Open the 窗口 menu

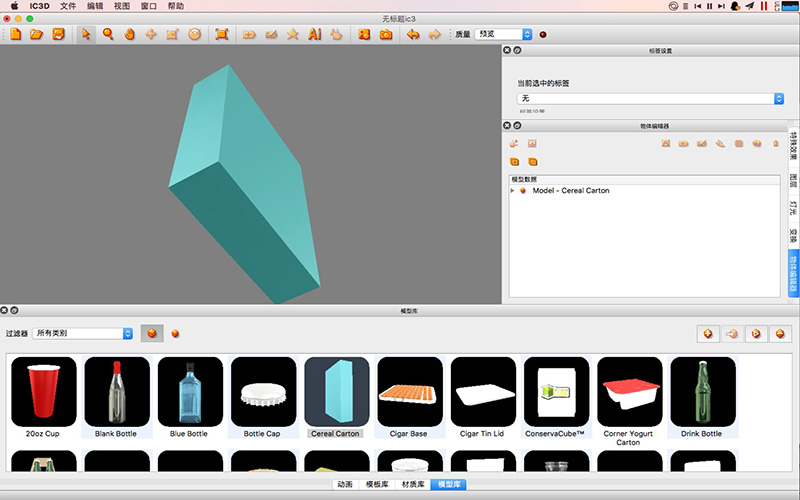[x=148, y=6]
